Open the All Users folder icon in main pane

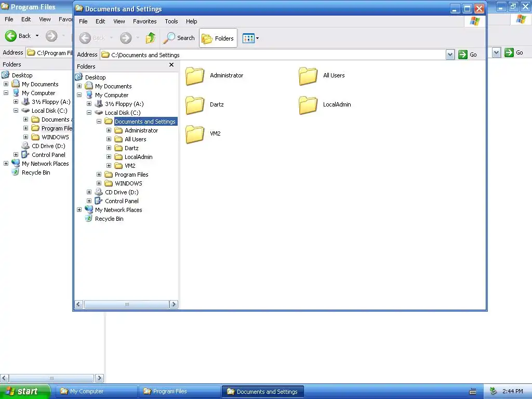308,75
